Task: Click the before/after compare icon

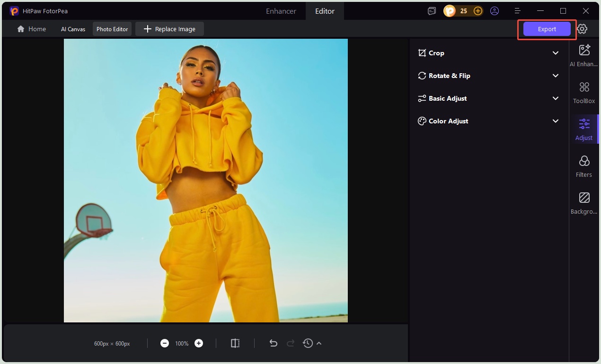Action: (235, 343)
